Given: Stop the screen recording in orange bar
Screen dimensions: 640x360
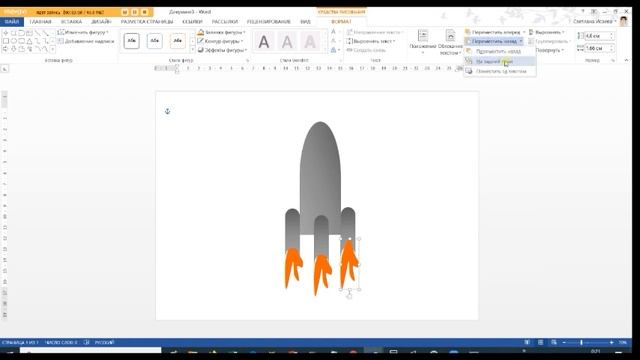Looking at the screenshot, I should pyautogui.click(x=144, y=12).
